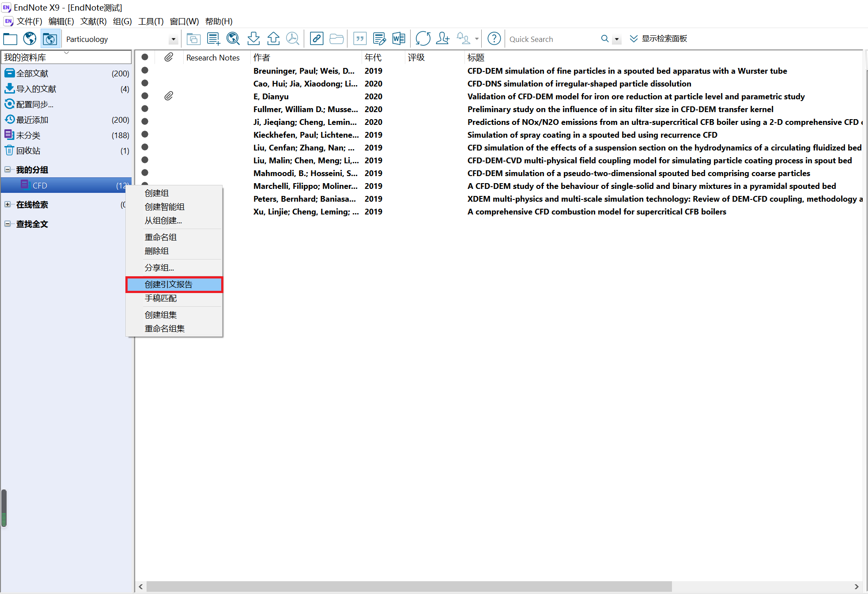868x594 pixels.
Task: Collapse the 查找全文 group set
Action: [8, 224]
